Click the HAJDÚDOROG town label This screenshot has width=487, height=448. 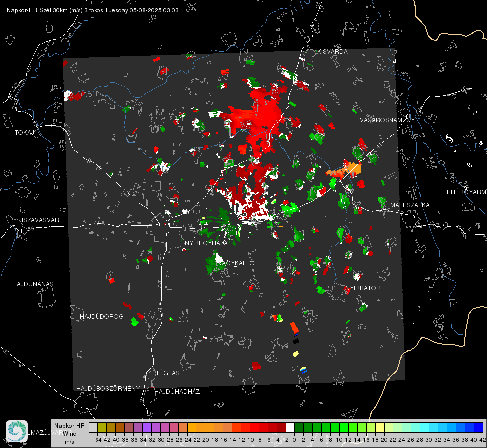tap(101, 316)
